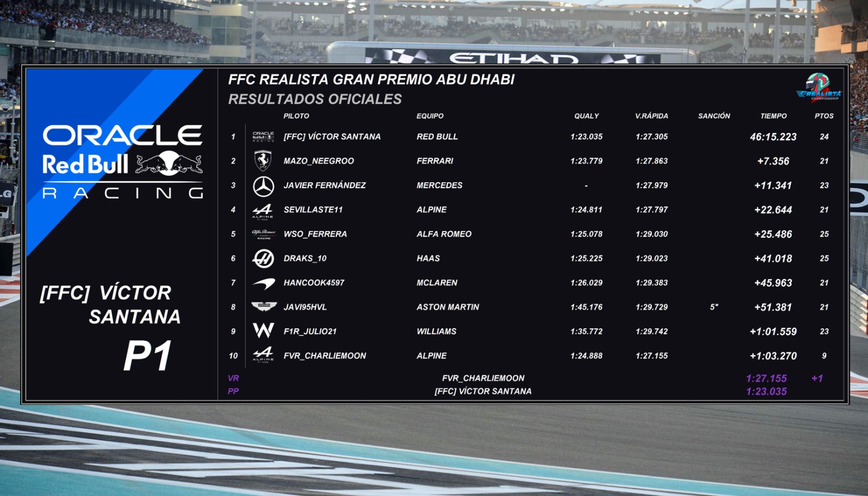The height and width of the screenshot is (496, 868).
Task: Click the Mercedes star logo
Action: pos(264,186)
